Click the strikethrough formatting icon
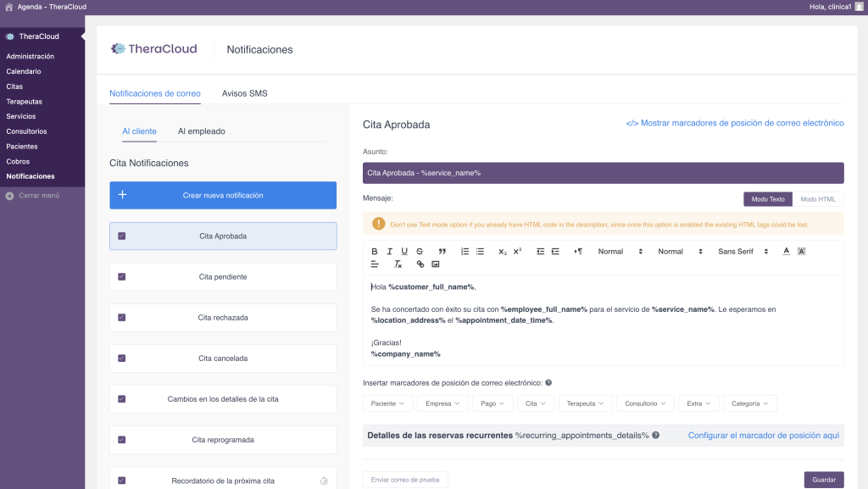This screenshot has height=489, width=868. [420, 252]
